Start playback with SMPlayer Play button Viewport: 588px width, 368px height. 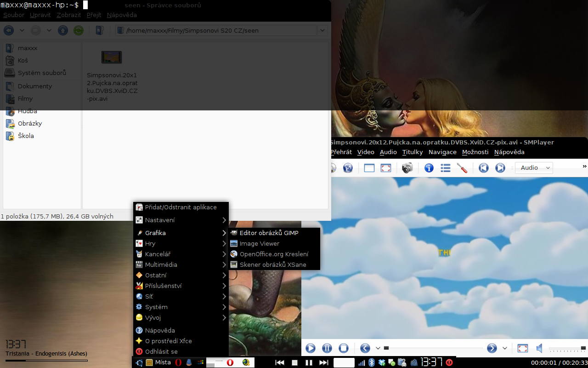point(311,348)
